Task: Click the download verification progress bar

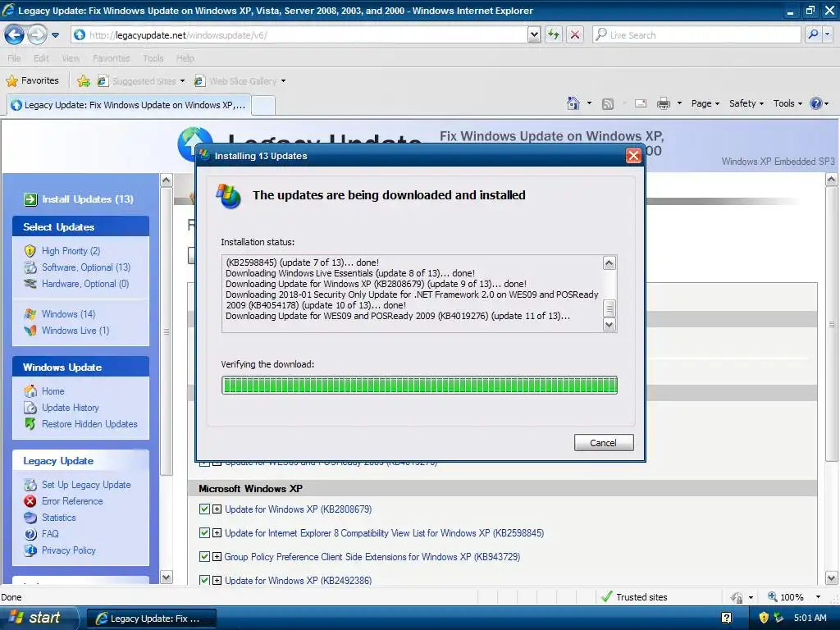Action: click(419, 386)
